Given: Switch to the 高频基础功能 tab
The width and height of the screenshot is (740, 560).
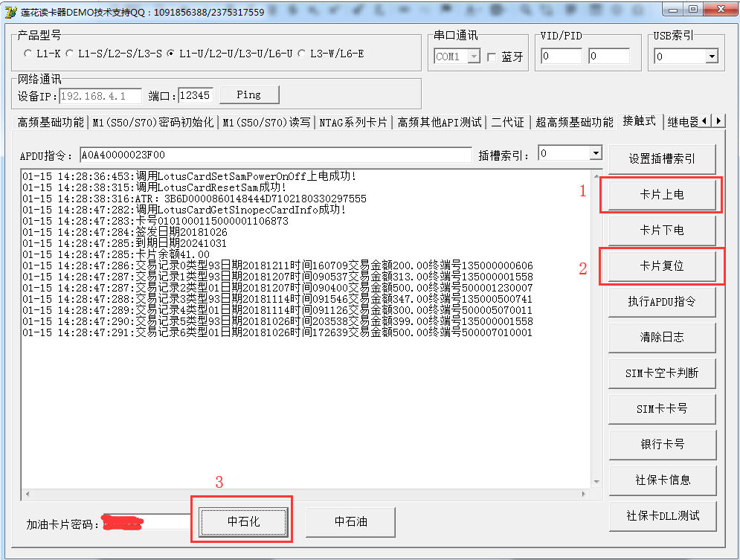Looking at the screenshot, I should coord(51,123).
